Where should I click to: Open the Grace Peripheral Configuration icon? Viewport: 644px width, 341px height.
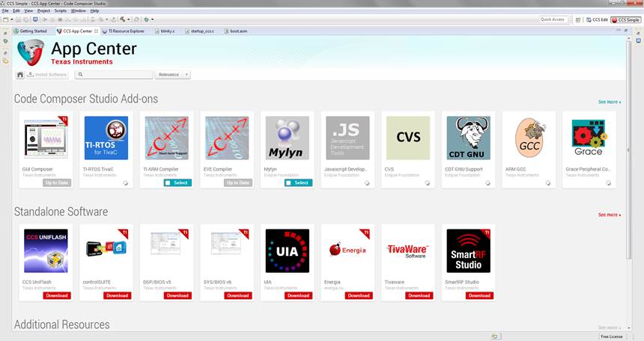click(x=589, y=138)
